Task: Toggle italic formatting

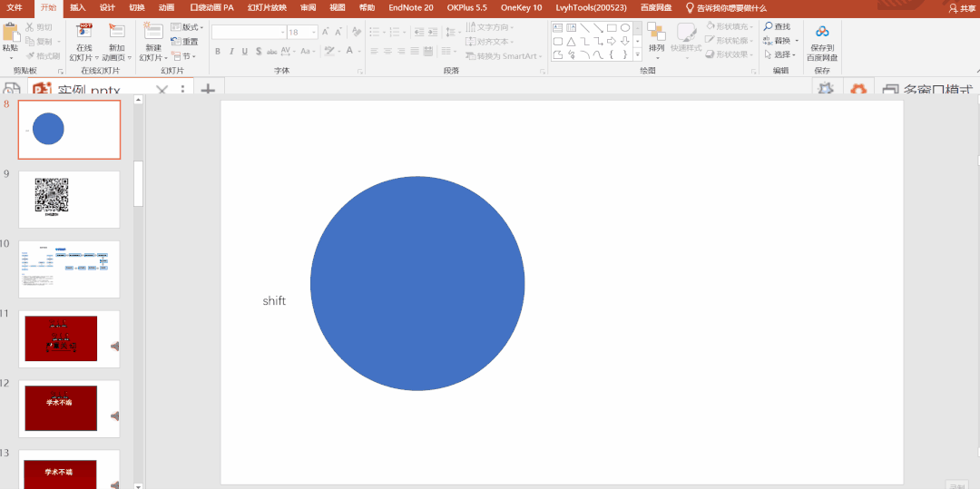Action: [x=231, y=52]
